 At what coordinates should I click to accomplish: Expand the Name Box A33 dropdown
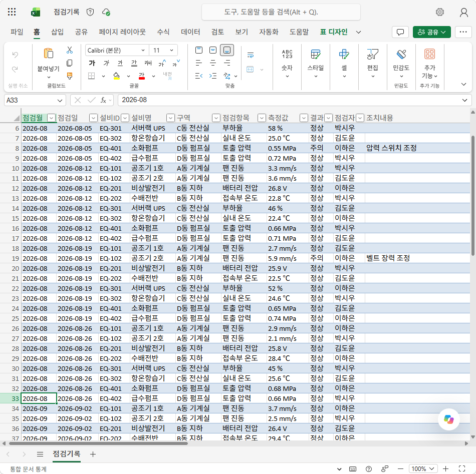60,101
